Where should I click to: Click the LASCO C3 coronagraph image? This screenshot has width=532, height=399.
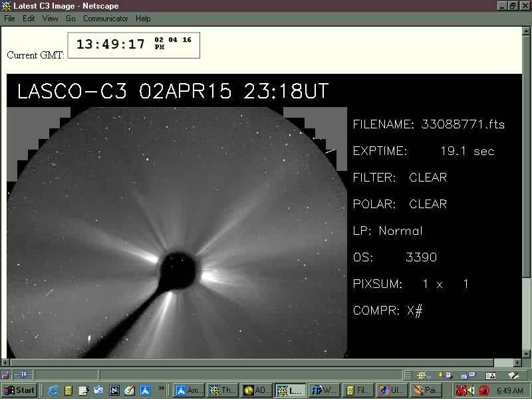[177, 232]
